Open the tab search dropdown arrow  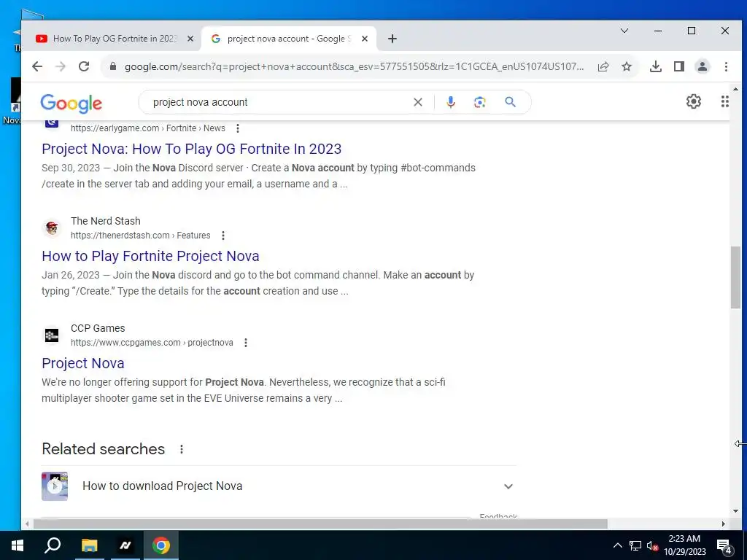[624, 31]
